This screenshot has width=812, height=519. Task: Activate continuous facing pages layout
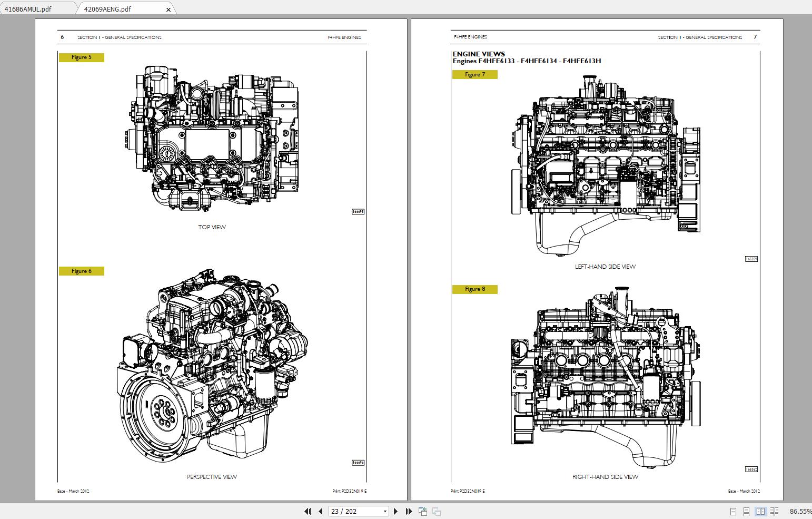pos(774,511)
